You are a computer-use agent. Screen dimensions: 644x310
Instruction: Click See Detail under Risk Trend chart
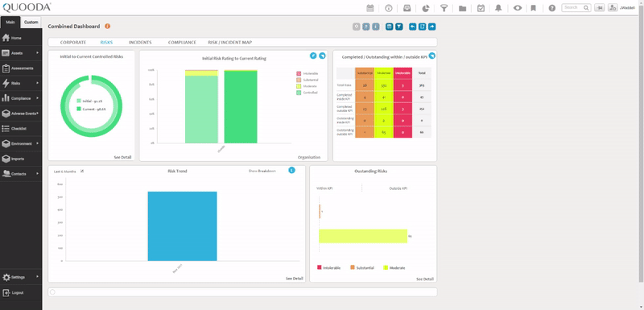click(x=295, y=279)
